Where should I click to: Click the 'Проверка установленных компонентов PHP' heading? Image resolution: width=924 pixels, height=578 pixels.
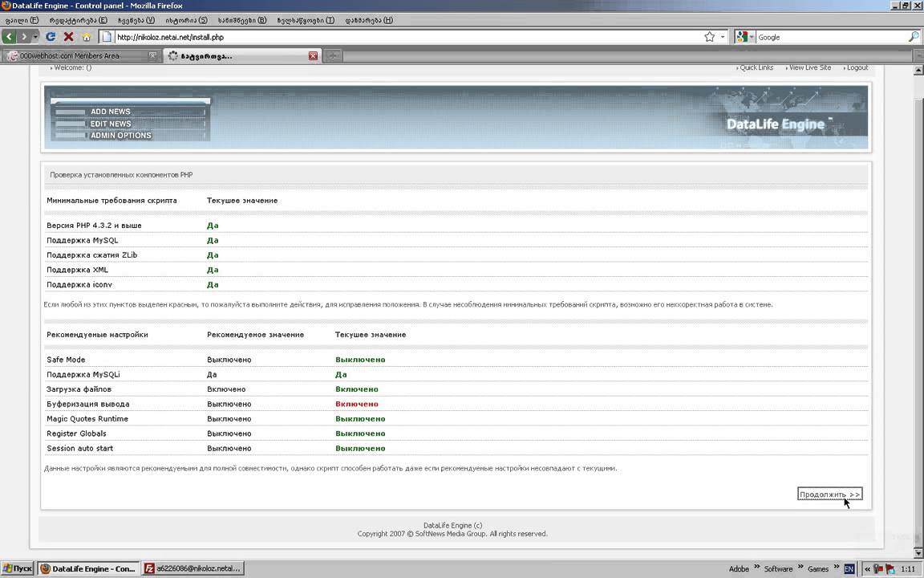(121, 175)
